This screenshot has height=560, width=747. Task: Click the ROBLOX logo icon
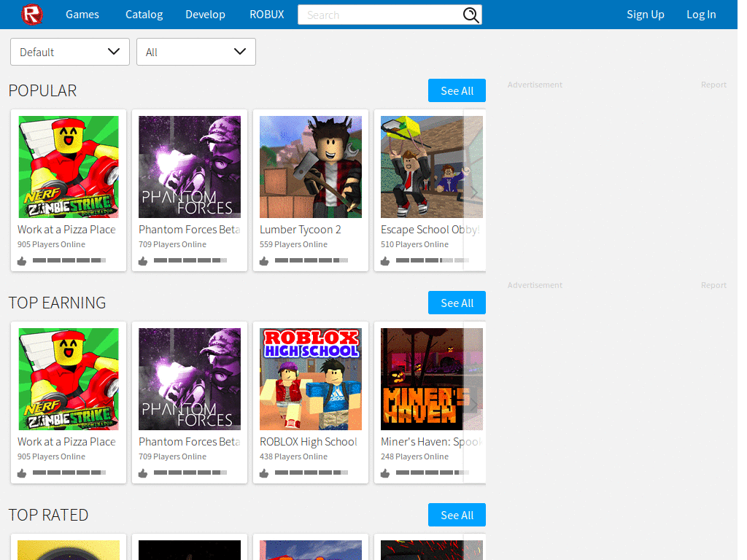(32, 15)
